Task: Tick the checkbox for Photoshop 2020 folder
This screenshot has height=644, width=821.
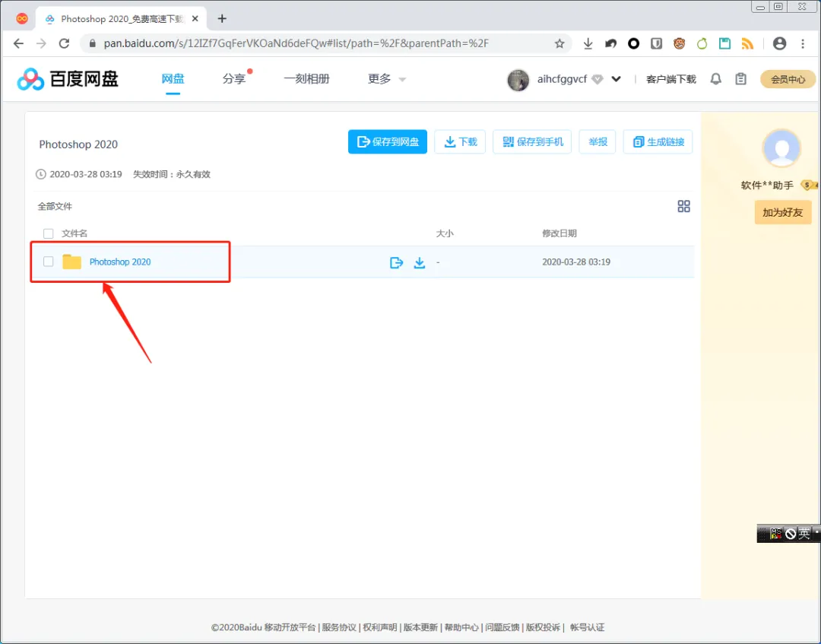Action: [x=48, y=262]
